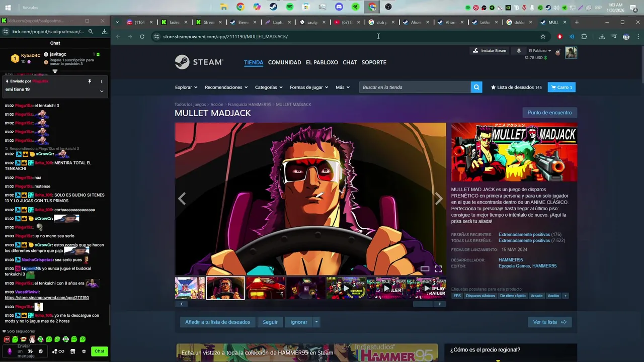Click Añadir a tu lista de deseados
644x362 pixels.
(x=217, y=322)
